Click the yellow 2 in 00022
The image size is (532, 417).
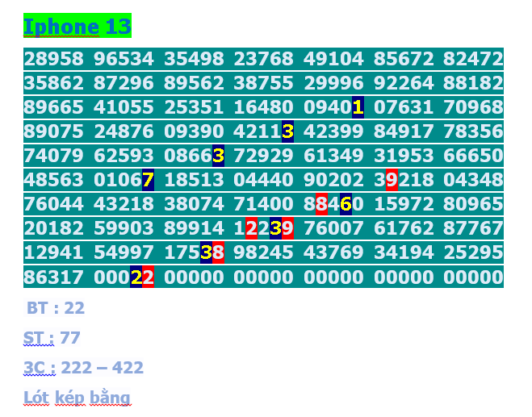[136, 277]
